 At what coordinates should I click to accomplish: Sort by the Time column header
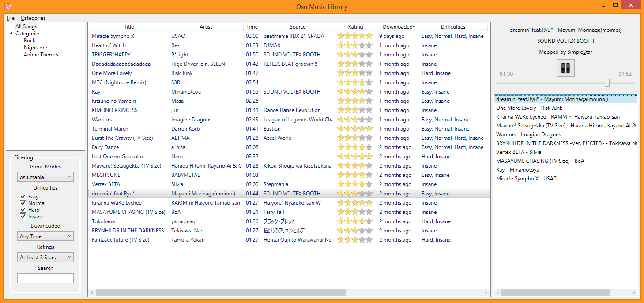pyautogui.click(x=252, y=27)
